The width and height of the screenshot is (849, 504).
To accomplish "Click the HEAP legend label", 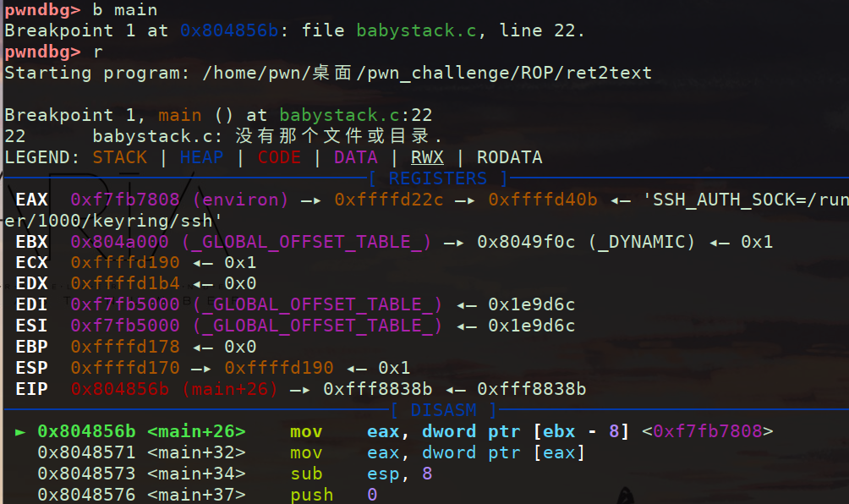I will coord(201,157).
